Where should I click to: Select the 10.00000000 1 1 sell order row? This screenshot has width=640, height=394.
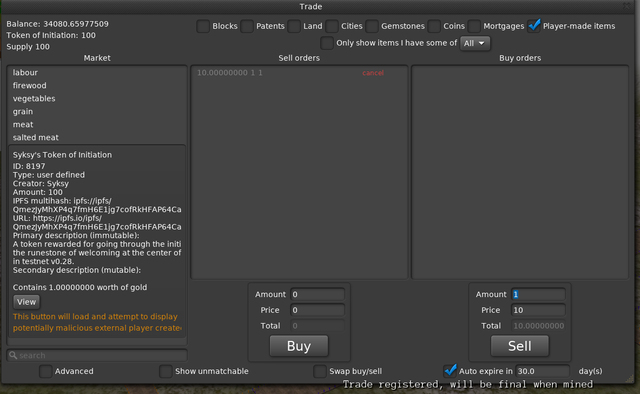[299, 73]
